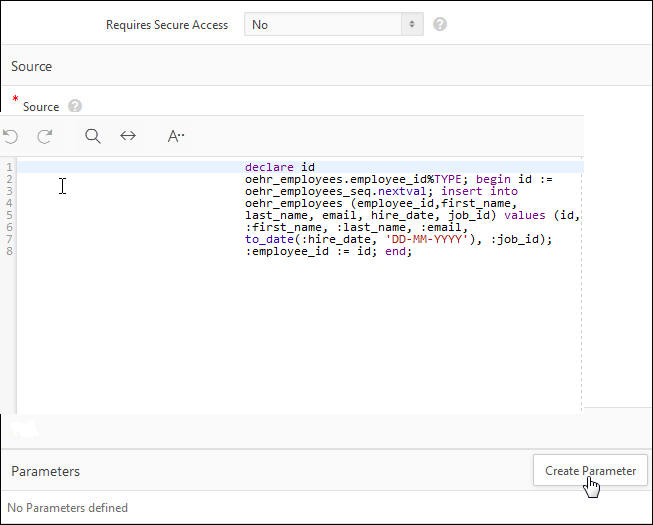Click the Requires Secure Access label
This screenshot has height=525, width=653.
tap(167, 24)
